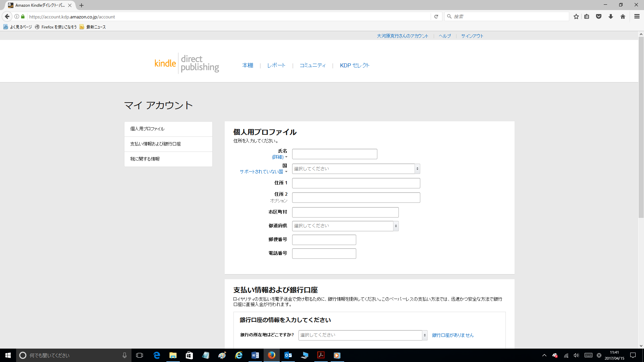Screen dimensions: 644x362
Task: Open Adobe Acrobat Reader from the taskbar
Action: [321, 355]
